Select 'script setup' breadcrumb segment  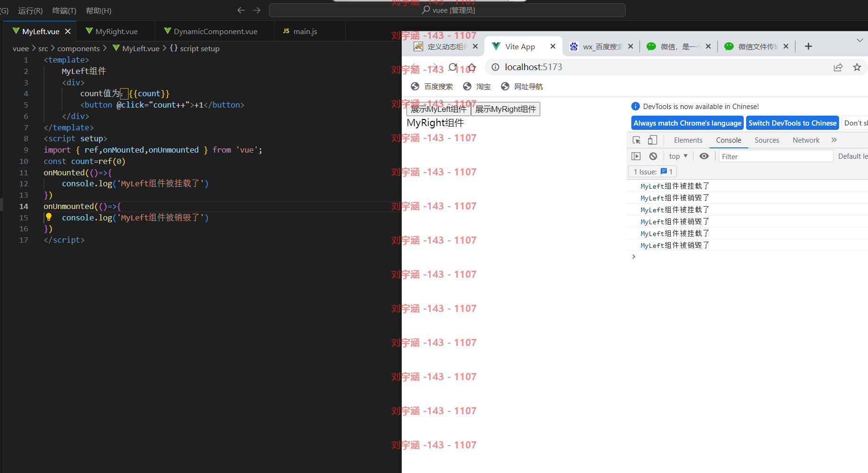click(x=200, y=48)
